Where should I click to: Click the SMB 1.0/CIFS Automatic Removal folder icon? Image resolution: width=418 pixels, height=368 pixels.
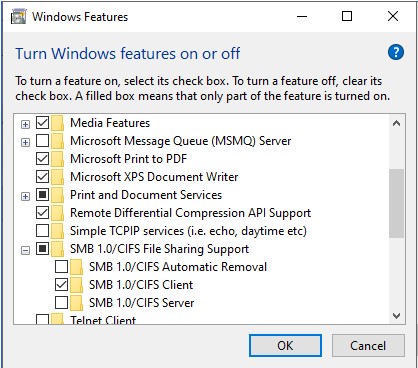(76, 267)
